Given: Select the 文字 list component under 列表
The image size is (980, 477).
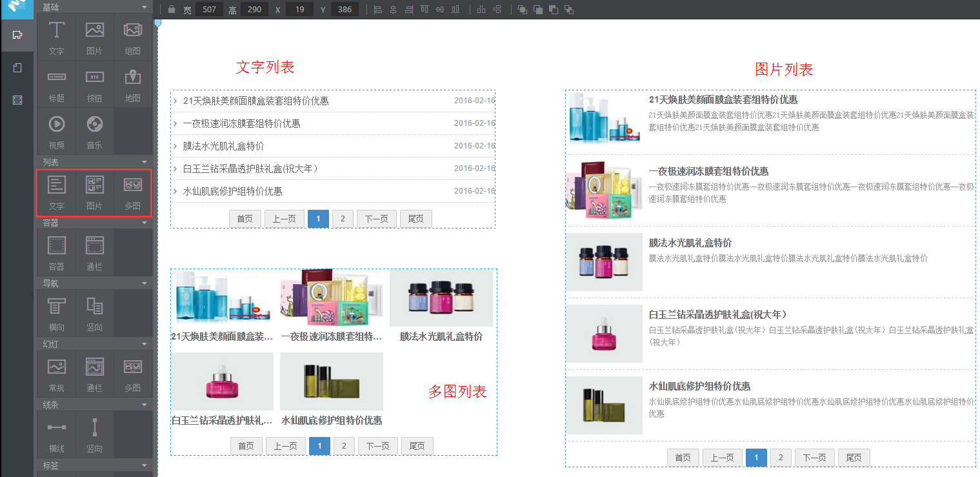Looking at the screenshot, I should pyautogui.click(x=57, y=192).
